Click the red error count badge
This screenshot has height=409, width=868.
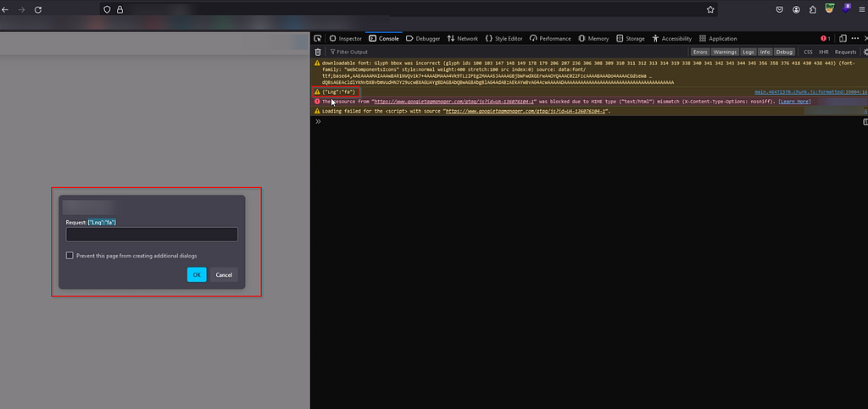coord(826,39)
